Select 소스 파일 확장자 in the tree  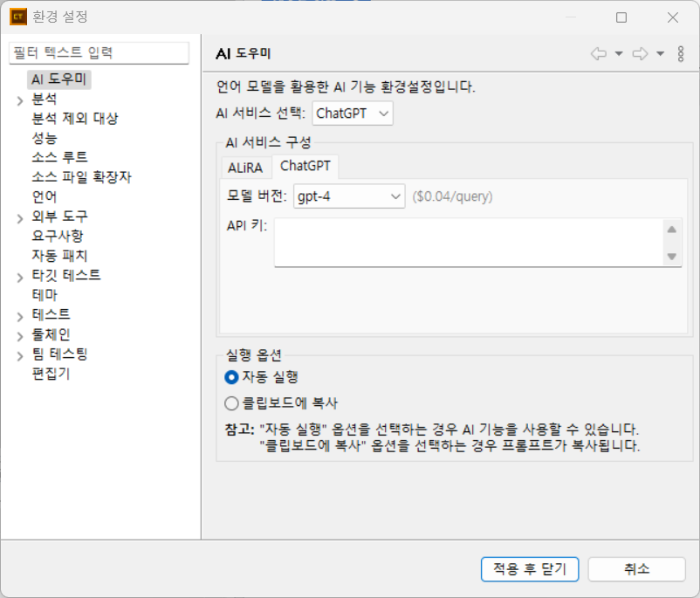coord(82,177)
